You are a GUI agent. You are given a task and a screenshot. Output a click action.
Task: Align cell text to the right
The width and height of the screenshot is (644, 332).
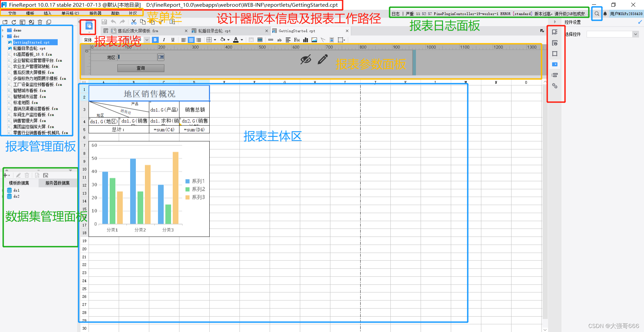(199, 40)
